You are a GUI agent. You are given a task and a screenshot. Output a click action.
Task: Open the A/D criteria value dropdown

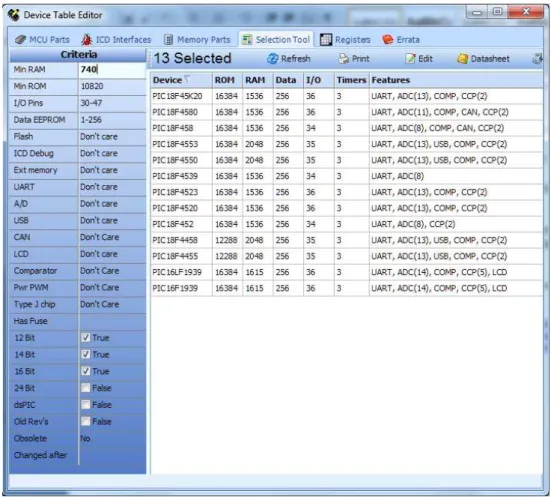(112, 204)
